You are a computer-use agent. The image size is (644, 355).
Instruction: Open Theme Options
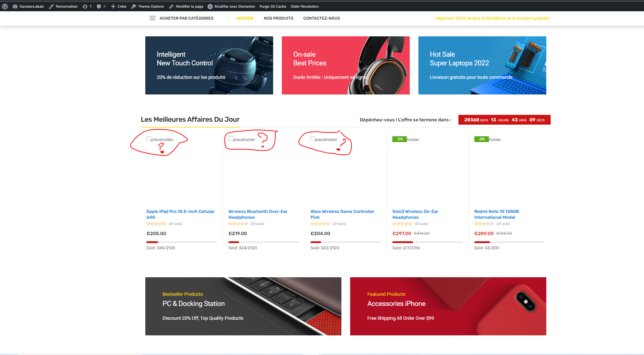pos(147,6)
